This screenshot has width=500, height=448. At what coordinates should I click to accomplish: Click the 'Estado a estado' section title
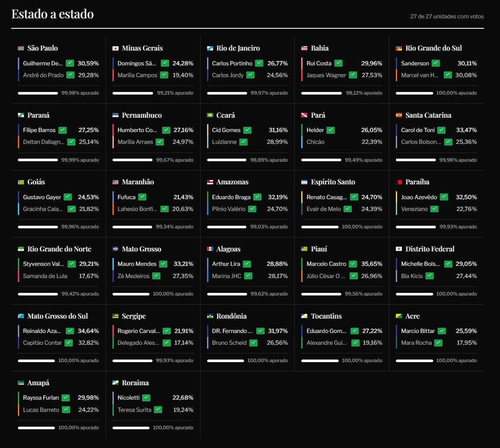pos(53,14)
